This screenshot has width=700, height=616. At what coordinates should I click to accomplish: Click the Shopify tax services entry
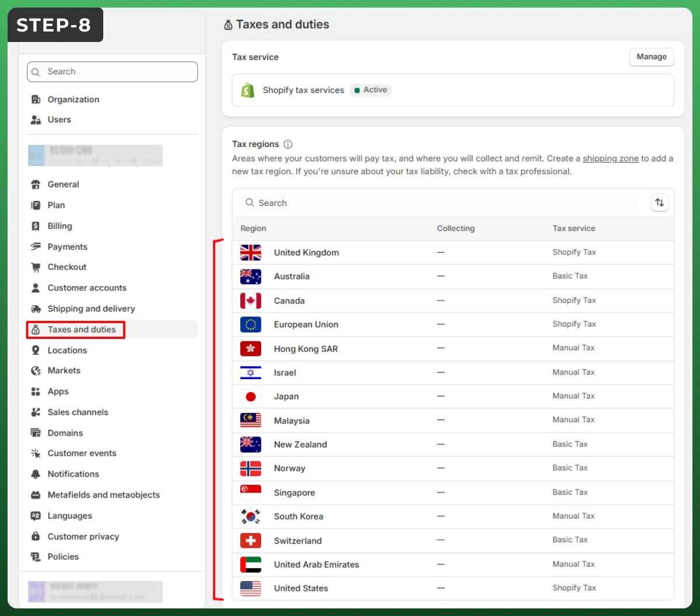point(453,90)
